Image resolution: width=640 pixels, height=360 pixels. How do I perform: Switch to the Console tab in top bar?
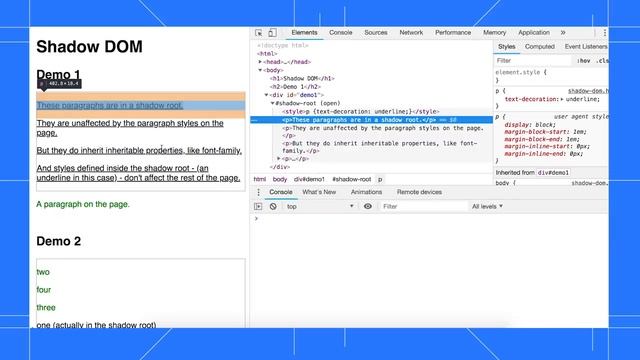pyautogui.click(x=340, y=33)
